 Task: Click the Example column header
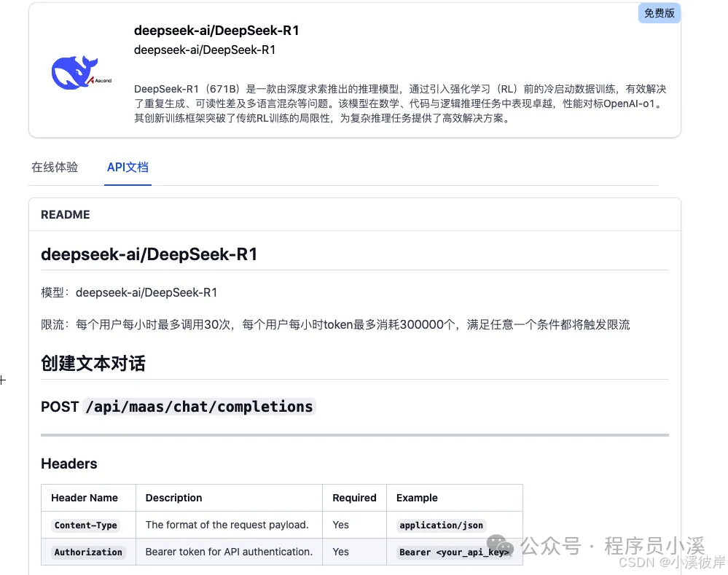pos(417,498)
